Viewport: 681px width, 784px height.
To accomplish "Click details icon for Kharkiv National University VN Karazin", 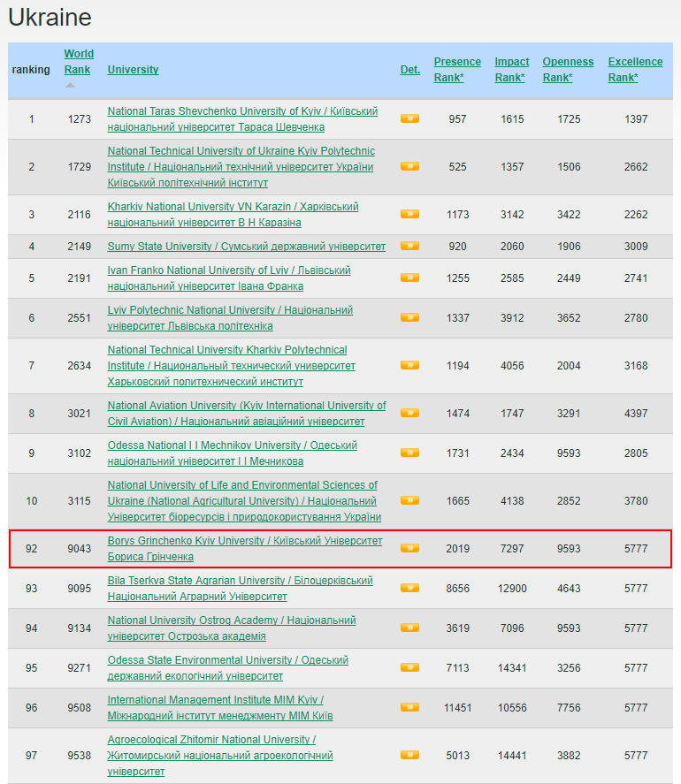I will point(409,214).
